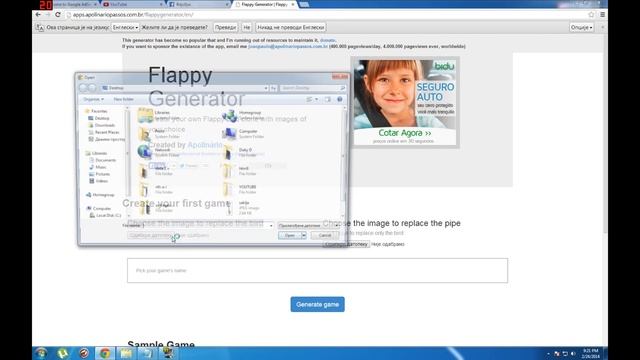Click the joaopaulo email link
The width and height of the screenshot is (640, 360).
[288, 47]
